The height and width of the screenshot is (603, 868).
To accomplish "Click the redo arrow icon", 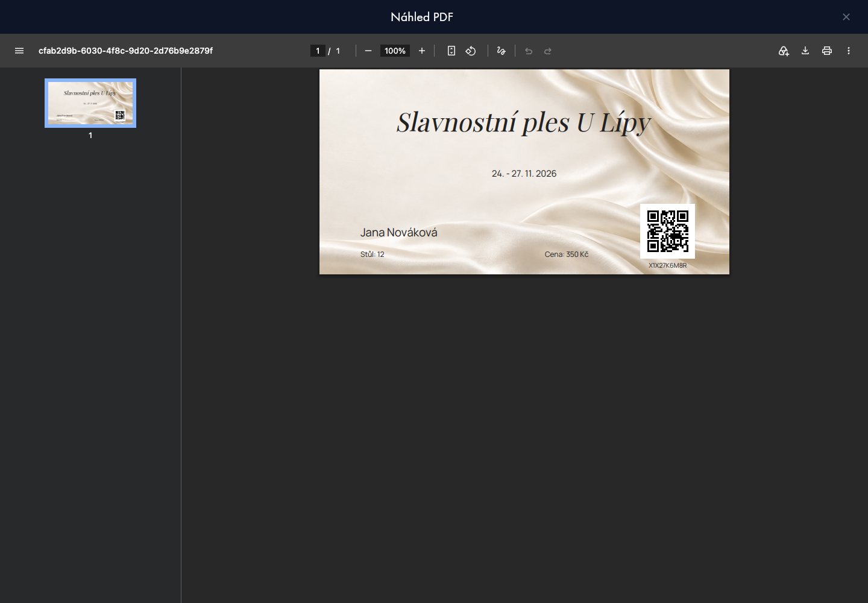I will pyautogui.click(x=548, y=51).
